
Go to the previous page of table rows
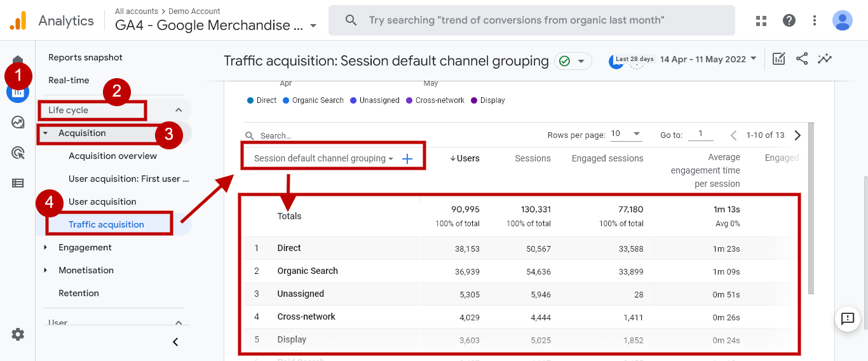point(734,135)
